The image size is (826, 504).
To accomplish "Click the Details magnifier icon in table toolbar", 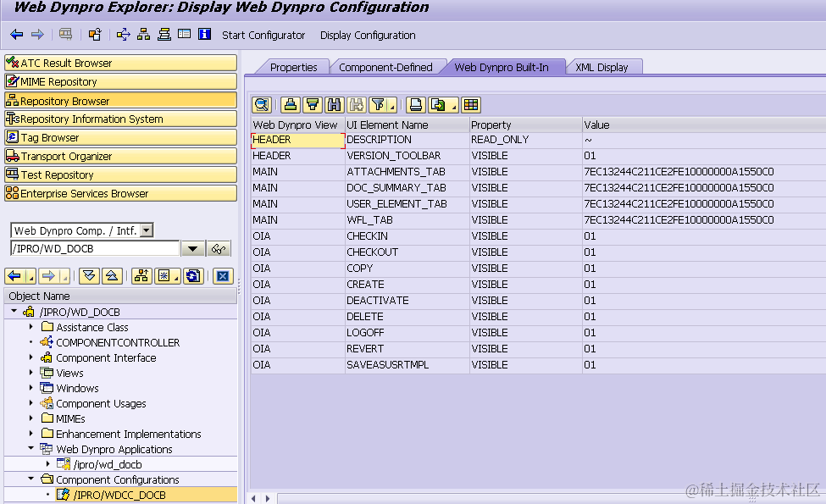I will (262, 105).
